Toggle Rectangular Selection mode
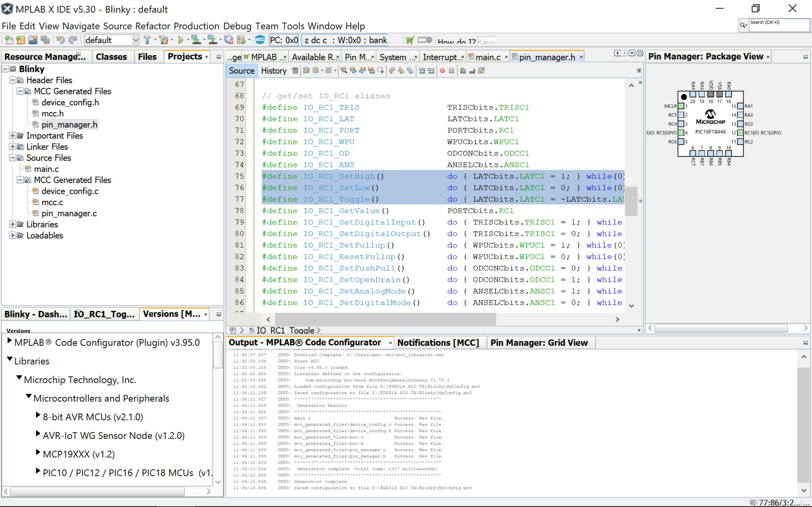Screen dimensions: 812x507 pyautogui.click(x=380, y=71)
